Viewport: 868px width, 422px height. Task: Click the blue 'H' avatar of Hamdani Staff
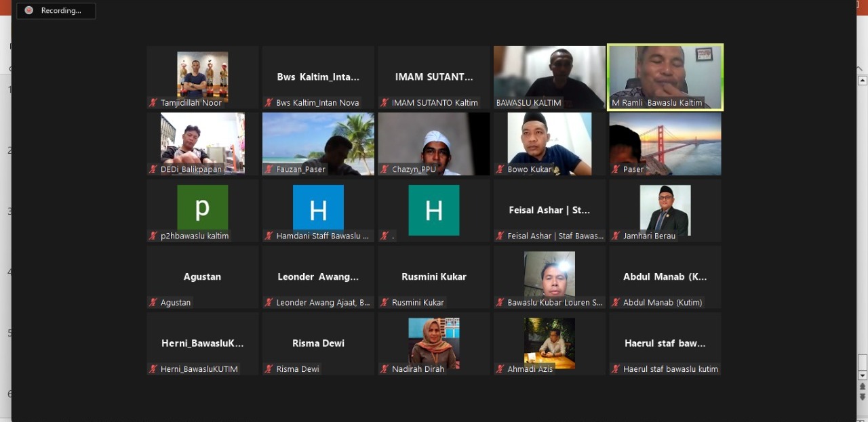pyautogui.click(x=318, y=208)
